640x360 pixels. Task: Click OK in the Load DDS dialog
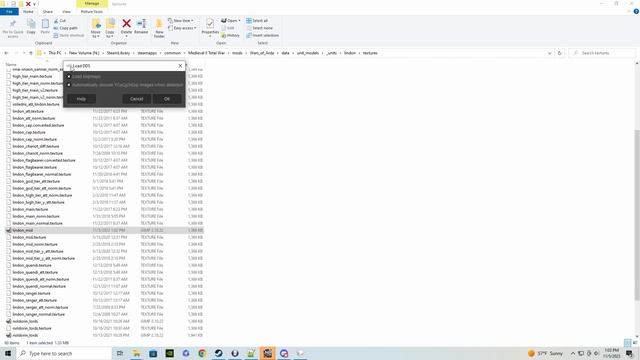pyautogui.click(x=167, y=99)
